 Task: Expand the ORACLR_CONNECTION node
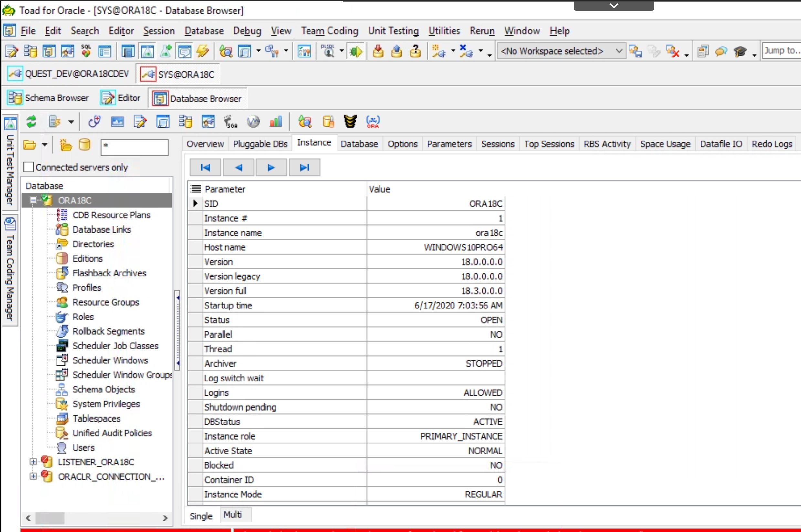coord(33,476)
